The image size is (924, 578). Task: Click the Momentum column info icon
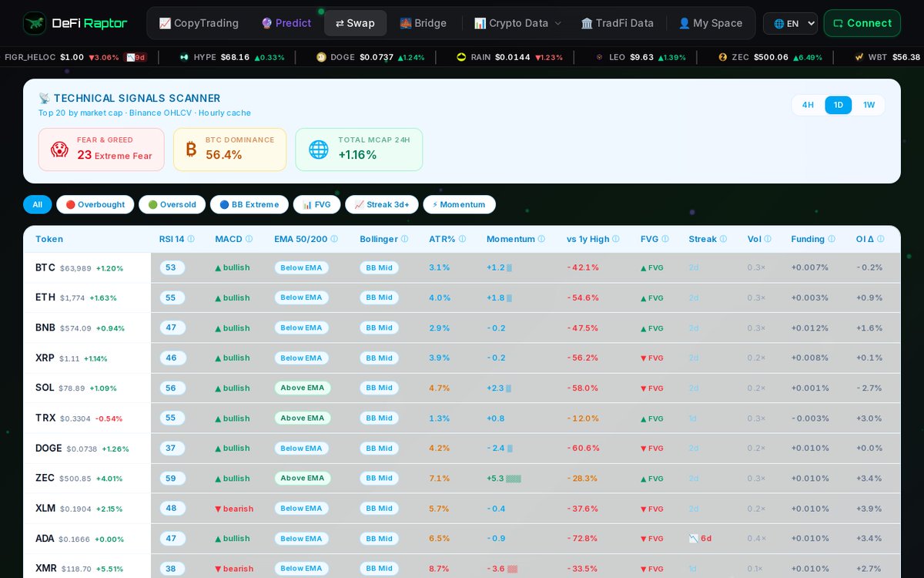pyautogui.click(x=541, y=239)
